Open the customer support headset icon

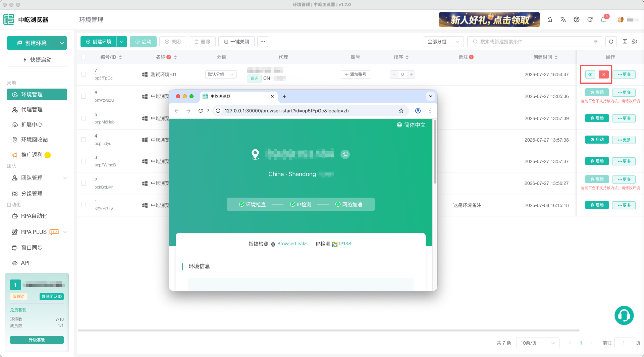tap(624, 315)
